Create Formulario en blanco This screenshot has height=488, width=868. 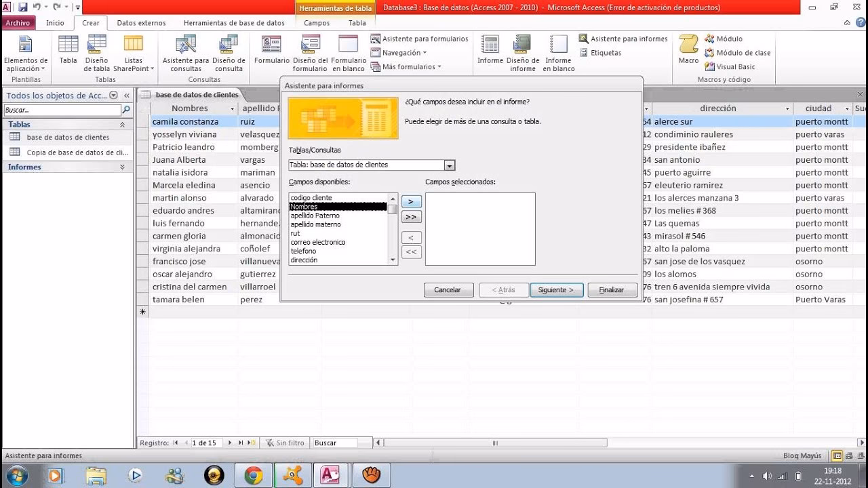[348, 54]
